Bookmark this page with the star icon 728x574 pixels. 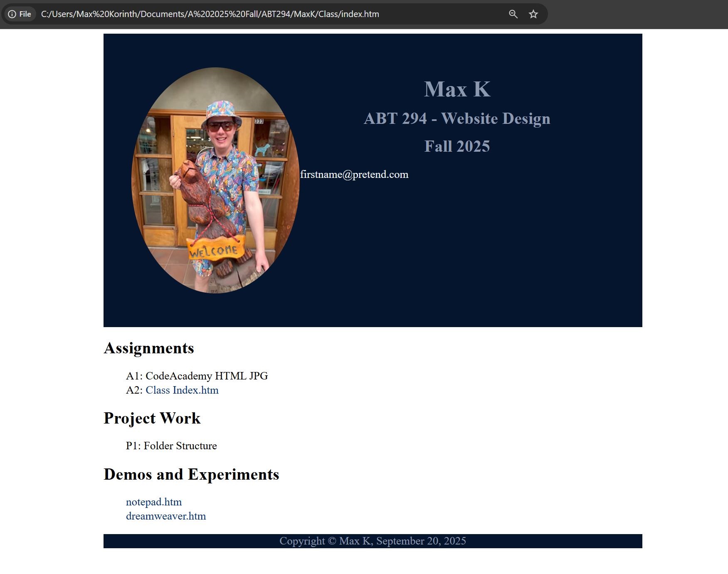(x=533, y=14)
